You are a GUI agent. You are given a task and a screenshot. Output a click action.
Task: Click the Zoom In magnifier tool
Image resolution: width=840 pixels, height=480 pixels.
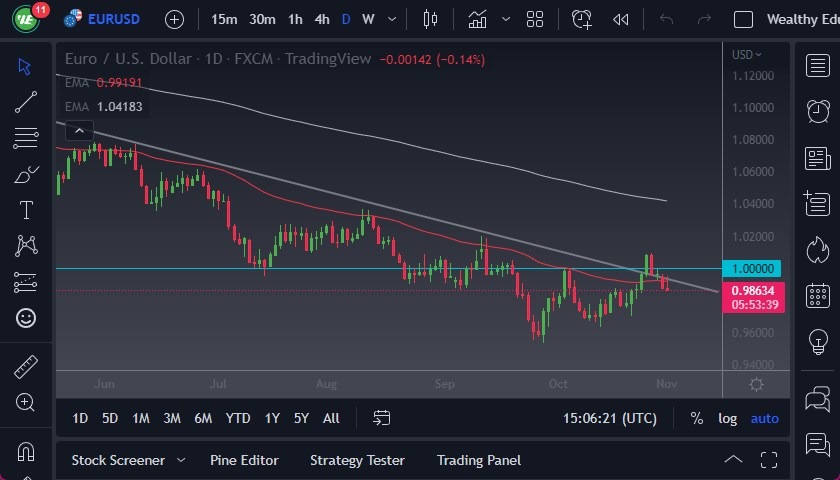[26, 402]
